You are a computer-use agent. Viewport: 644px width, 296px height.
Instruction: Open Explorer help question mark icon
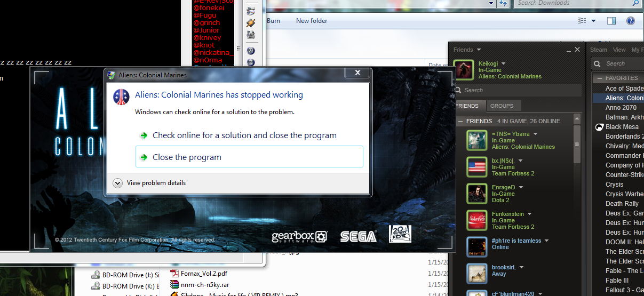630,21
